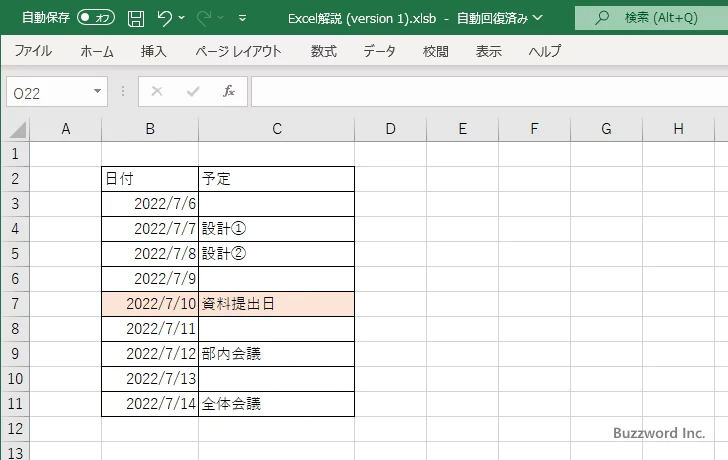The height and width of the screenshot is (460, 728).
Task: Select the highlighted 2022/7/10 cell
Action: tap(150, 304)
